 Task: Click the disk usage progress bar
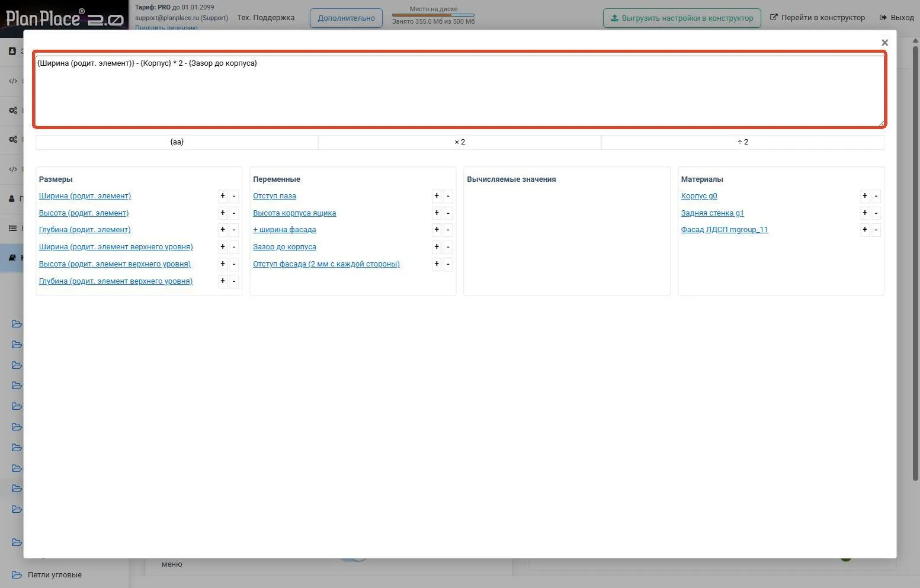click(x=433, y=15)
